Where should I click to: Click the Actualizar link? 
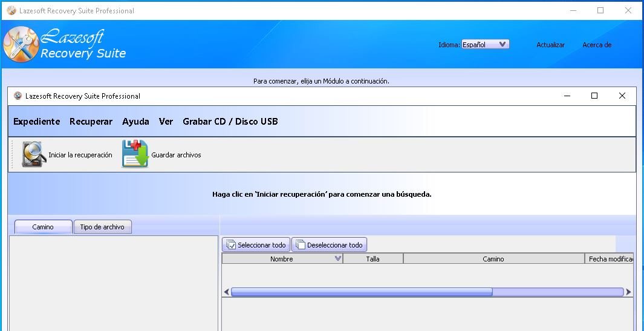click(x=550, y=45)
